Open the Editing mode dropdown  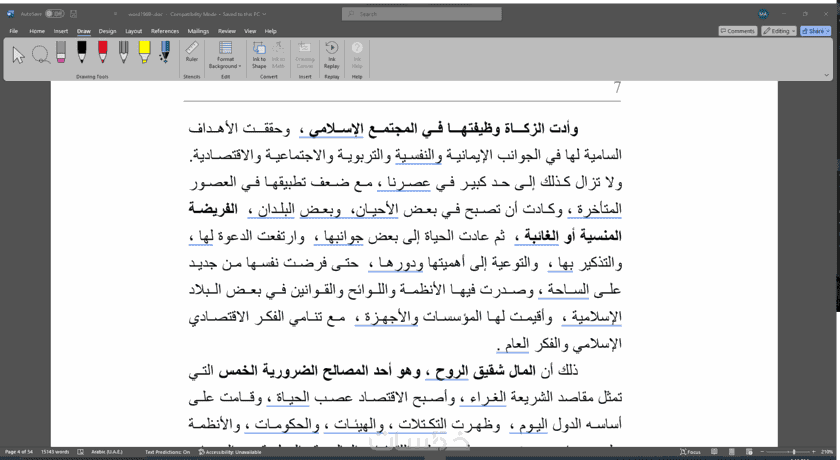point(779,31)
